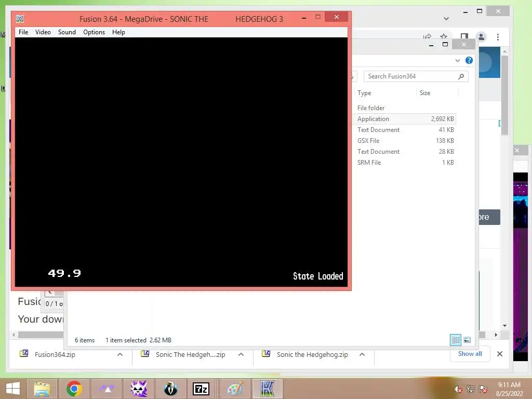Switch Explorer to details view icon
The width and height of the screenshot is (532, 399).
point(455,340)
